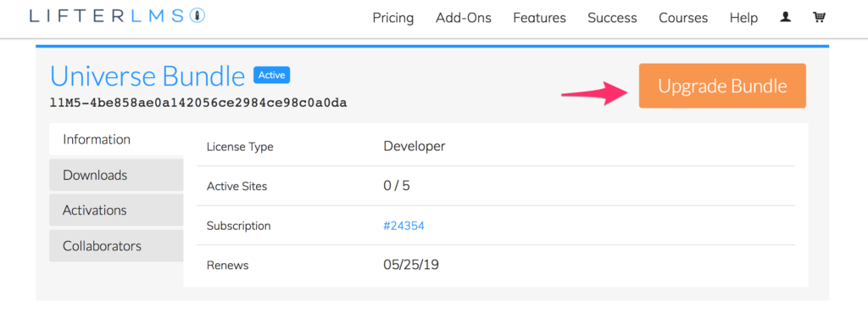Screen dimensions: 868x314
Task: Click the license key text
Action: click(198, 103)
